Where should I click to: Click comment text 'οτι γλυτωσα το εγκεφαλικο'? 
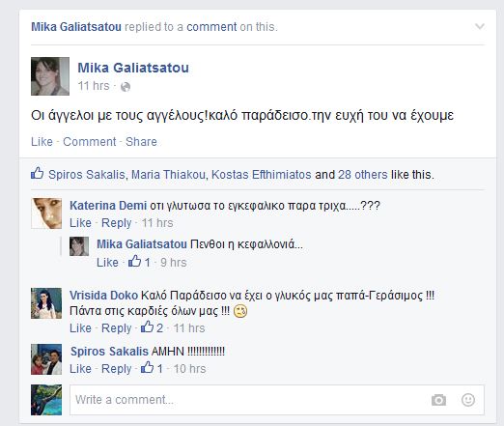point(216,206)
